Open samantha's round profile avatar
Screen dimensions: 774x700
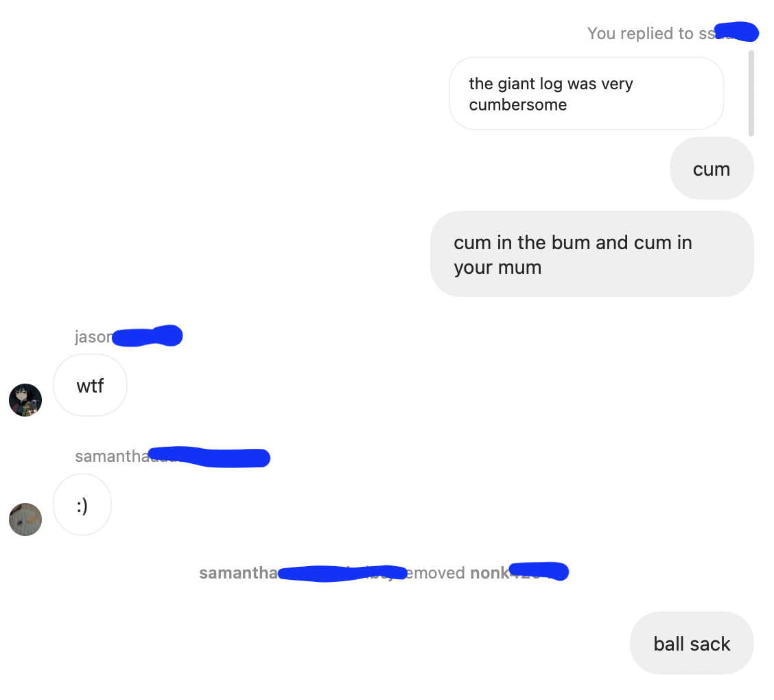25,520
